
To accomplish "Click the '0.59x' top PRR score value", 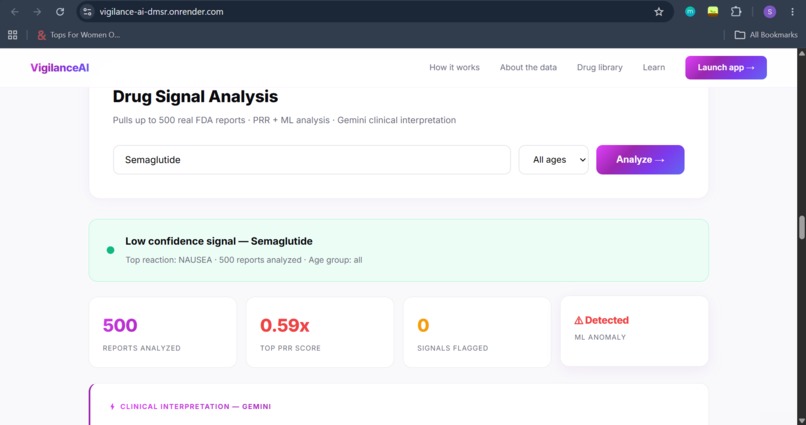I will (285, 325).
